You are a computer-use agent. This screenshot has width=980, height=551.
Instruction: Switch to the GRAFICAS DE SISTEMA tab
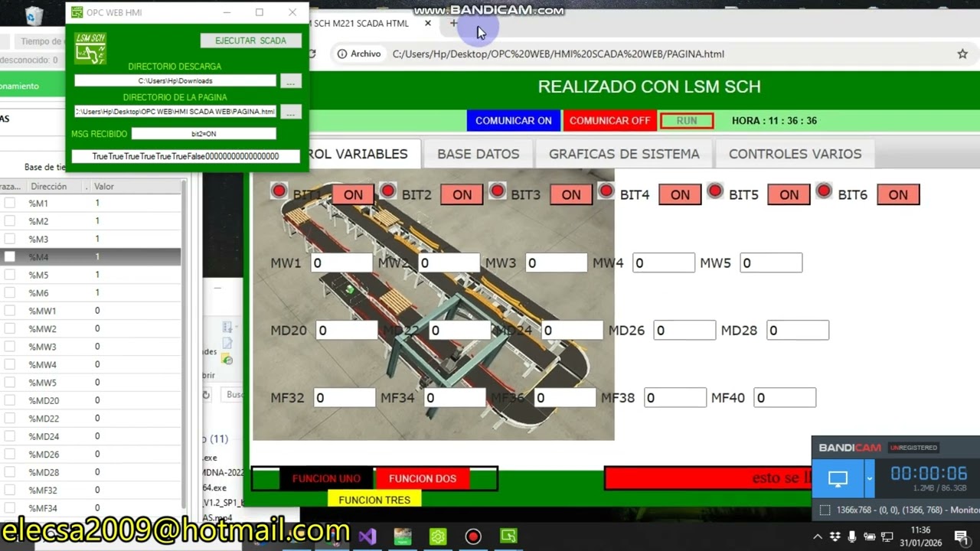tap(624, 154)
